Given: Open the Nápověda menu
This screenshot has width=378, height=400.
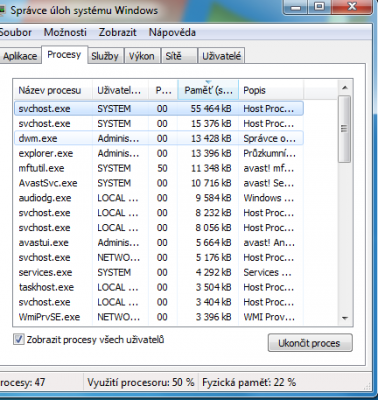Looking at the screenshot, I should click(172, 32).
